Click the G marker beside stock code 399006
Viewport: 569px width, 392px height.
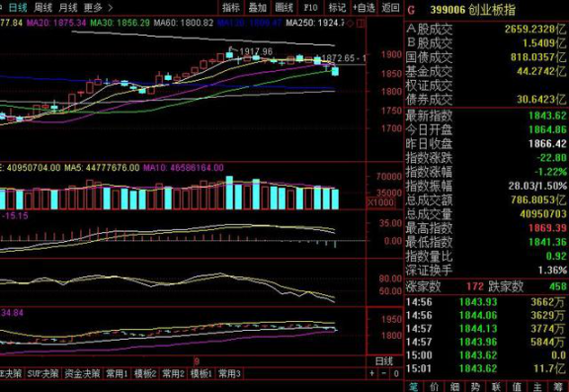point(411,10)
